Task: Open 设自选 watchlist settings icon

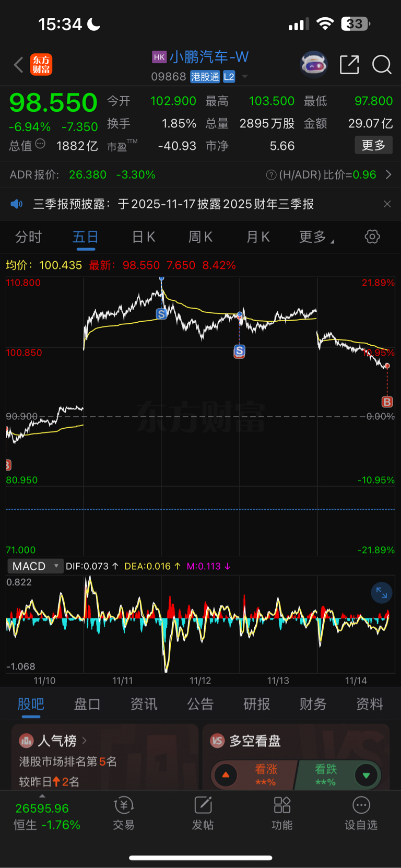Action: pos(361,814)
